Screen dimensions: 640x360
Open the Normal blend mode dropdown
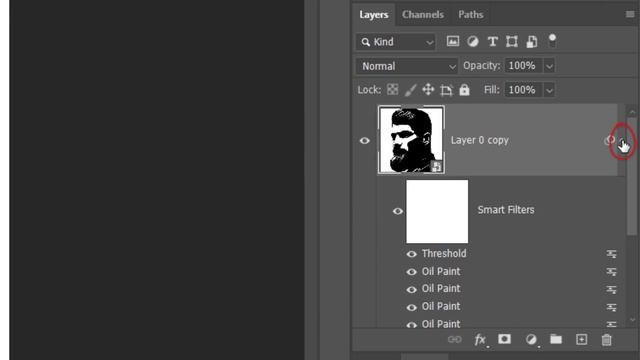407,66
